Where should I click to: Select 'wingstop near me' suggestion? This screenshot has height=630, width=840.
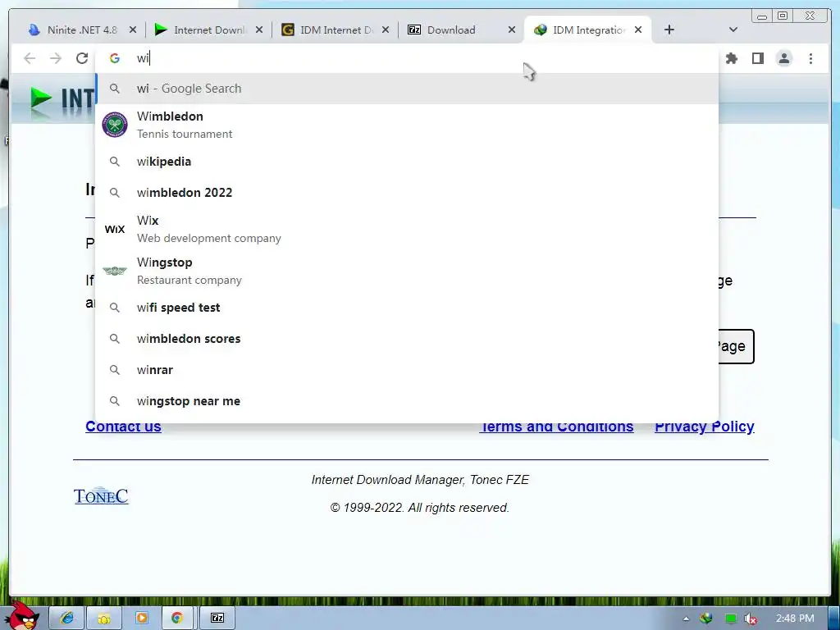[x=407, y=400]
